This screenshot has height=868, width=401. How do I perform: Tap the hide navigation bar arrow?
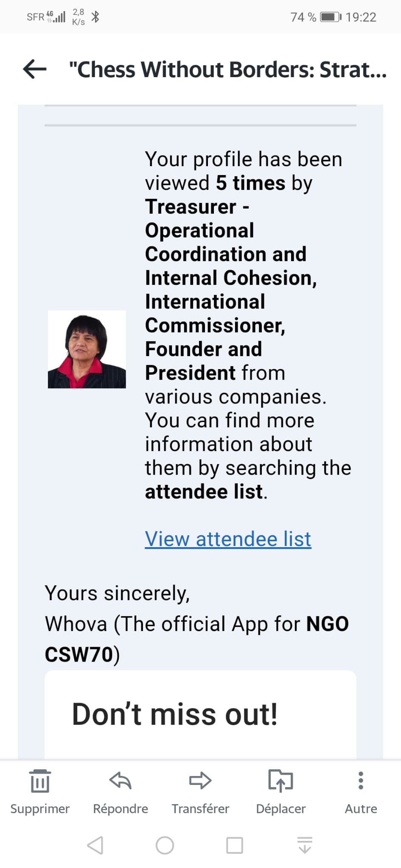(x=305, y=845)
